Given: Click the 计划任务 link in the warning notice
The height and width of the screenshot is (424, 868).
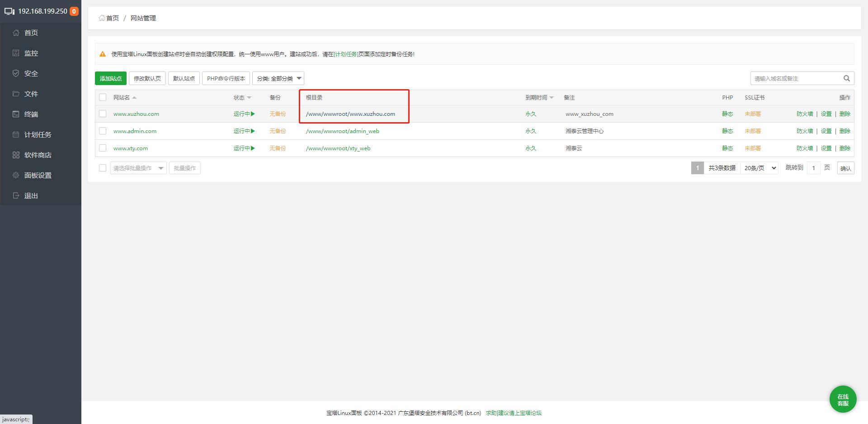Looking at the screenshot, I should coord(346,54).
